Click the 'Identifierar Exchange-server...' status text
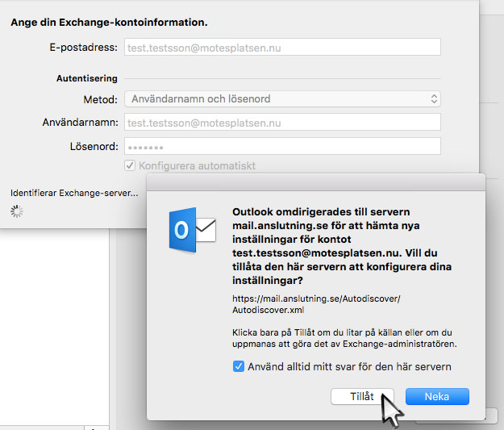Viewport: 504px width, 430px height. pos(74,193)
